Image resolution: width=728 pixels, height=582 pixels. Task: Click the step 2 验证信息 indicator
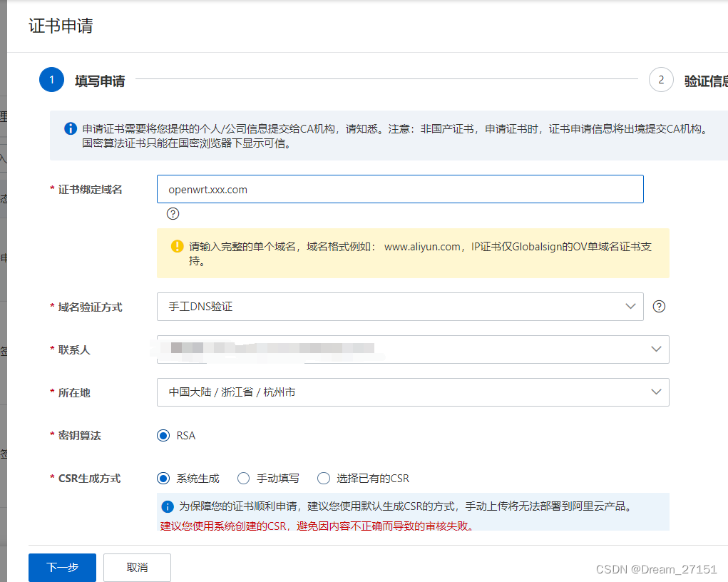coord(661,79)
